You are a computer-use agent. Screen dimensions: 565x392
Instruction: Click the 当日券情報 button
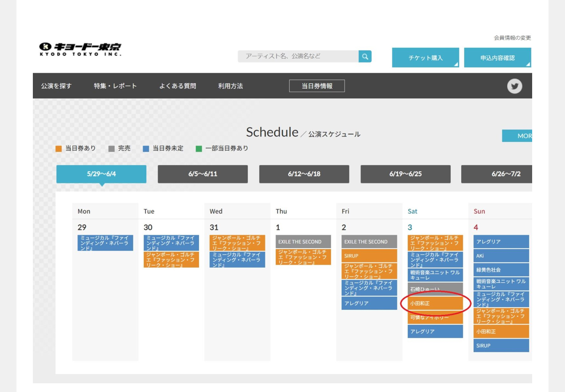point(317,86)
